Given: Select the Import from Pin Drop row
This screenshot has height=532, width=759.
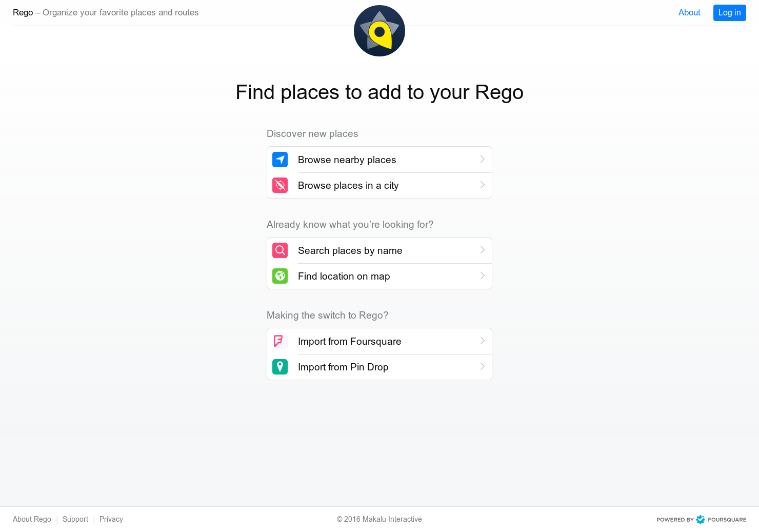Looking at the screenshot, I should [x=343, y=367].
